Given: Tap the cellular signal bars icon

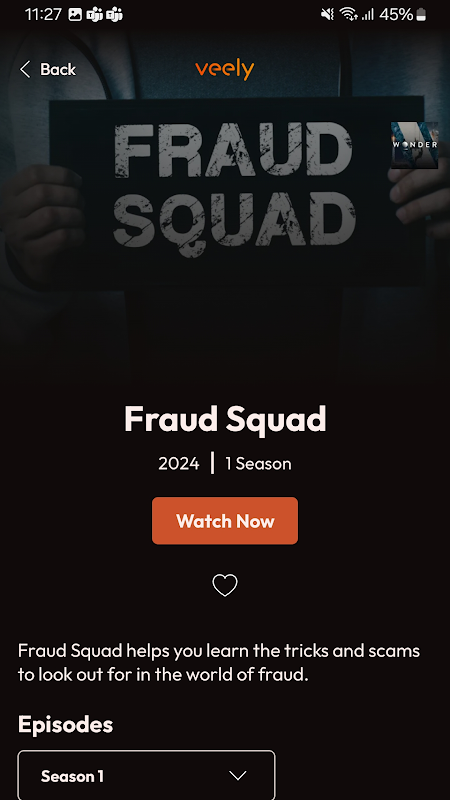Looking at the screenshot, I should coord(367,15).
